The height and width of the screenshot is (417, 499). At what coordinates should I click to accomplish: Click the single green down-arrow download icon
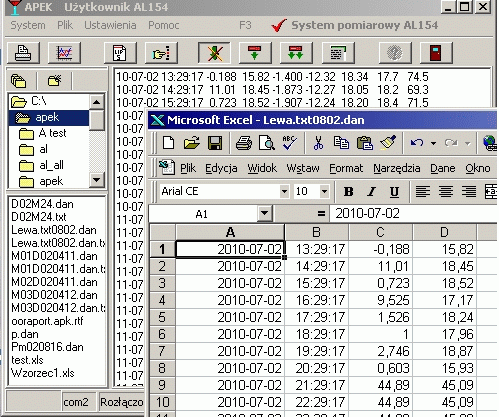pos(255,53)
